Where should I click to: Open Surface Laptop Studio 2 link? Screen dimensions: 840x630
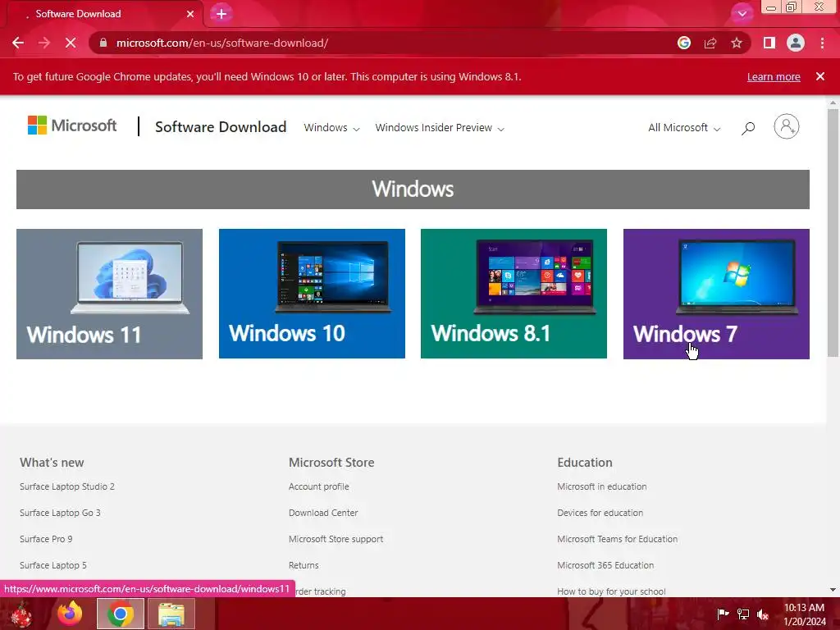pyautogui.click(x=67, y=486)
